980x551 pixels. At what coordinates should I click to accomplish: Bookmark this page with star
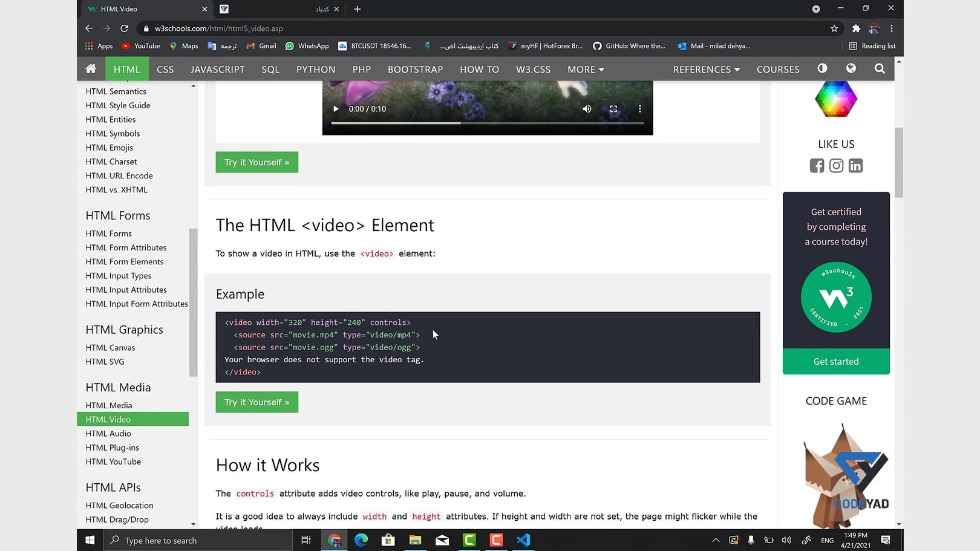point(834,28)
